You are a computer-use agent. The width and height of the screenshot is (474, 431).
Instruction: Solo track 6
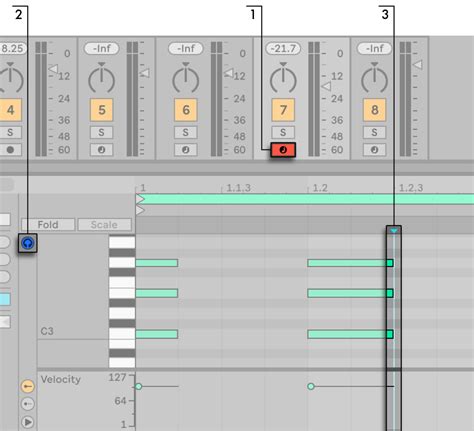(186, 132)
